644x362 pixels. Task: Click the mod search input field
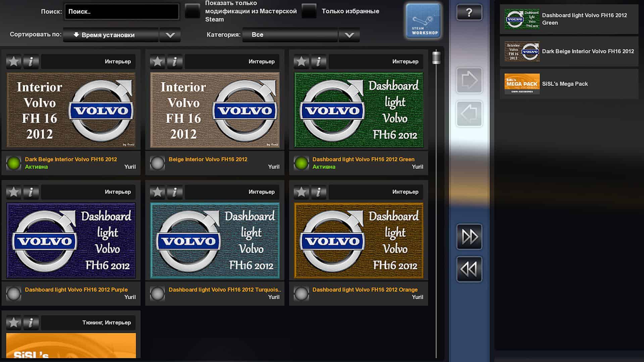point(121,12)
